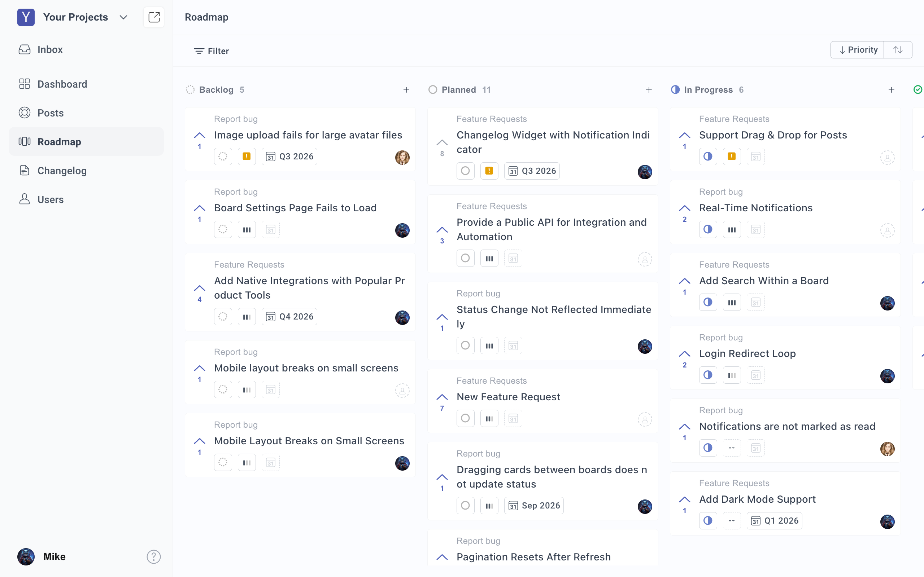Viewport: 924px width, 577px height.
Task: Go to Changelog in sidebar
Action: pos(62,171)
